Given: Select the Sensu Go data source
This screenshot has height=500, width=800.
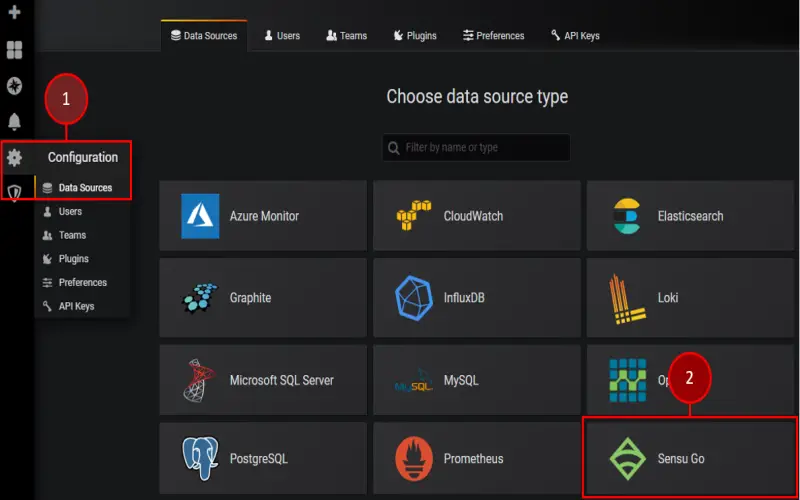Looking at the screenshot, I should [690, 458].
